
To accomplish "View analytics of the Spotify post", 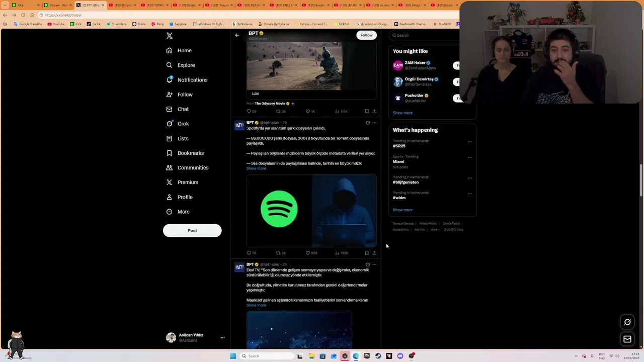I will click(342, 253).
